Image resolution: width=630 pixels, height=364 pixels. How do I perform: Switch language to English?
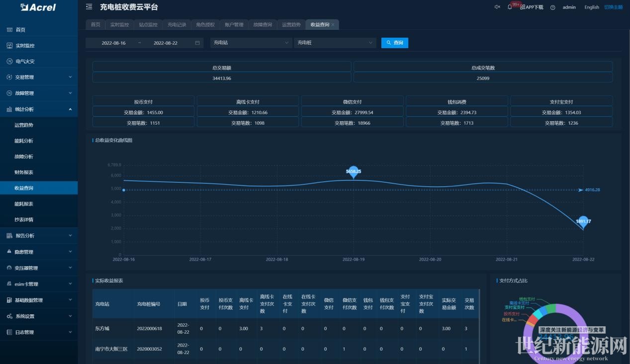(592, 7)
